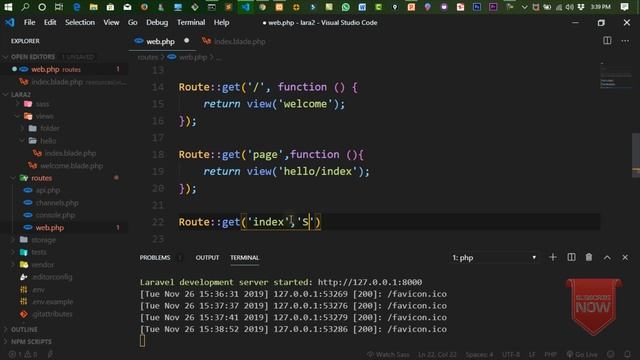Open File Explorer from taskbar

93,7
